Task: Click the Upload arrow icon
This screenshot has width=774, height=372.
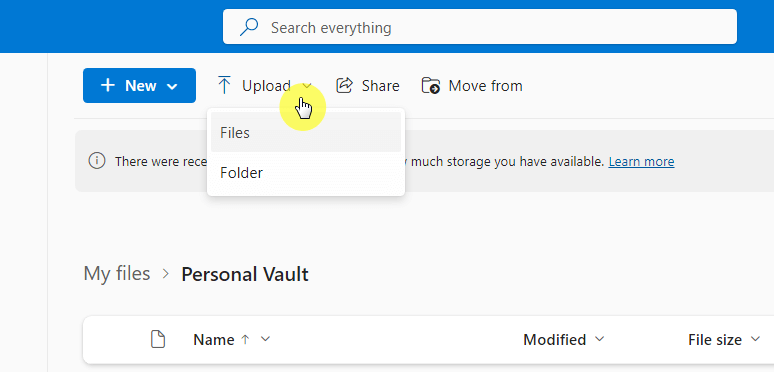Action: coord(224,85)
